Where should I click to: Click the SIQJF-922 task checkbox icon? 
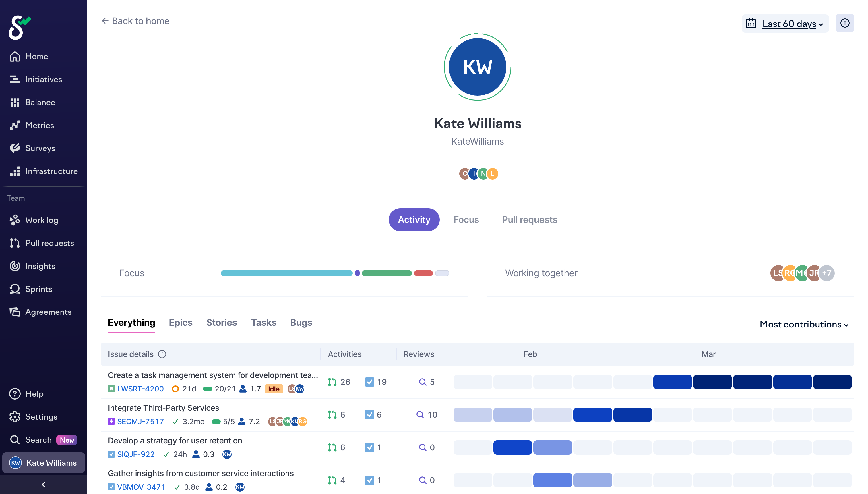(x=111, y=454)
